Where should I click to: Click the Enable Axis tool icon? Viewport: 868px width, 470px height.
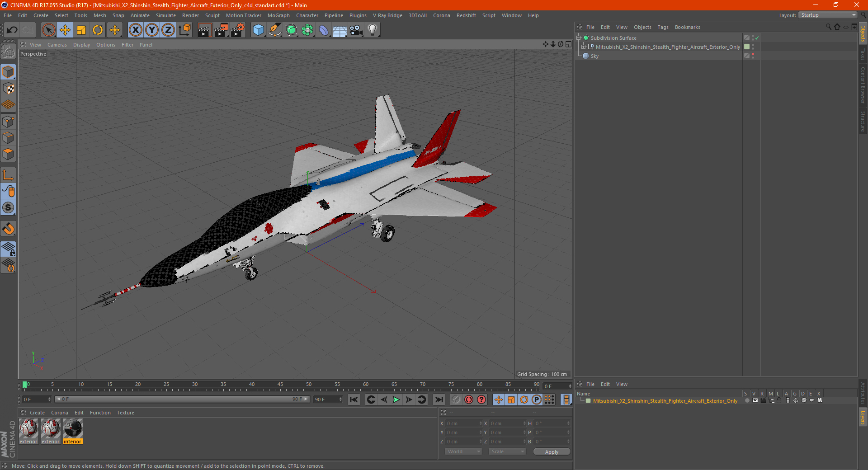(x=8, y=175)
